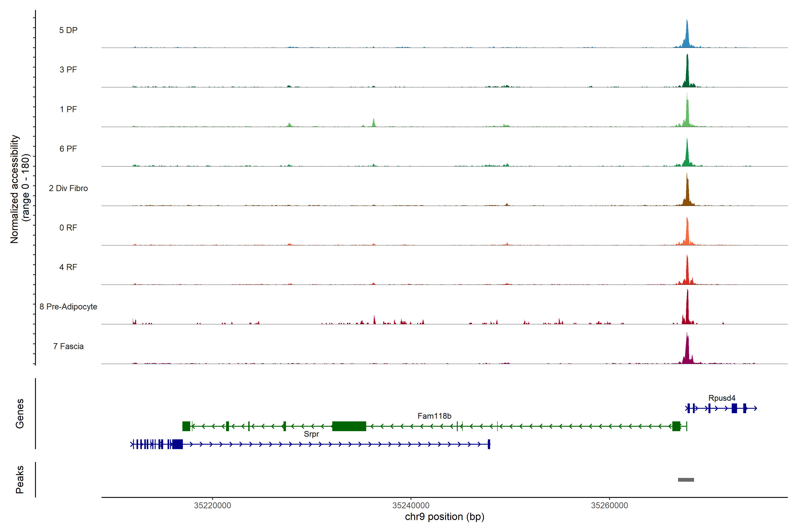Click the 1 PF track label
The width and height of the screenshot is (798, 532).
68,109
